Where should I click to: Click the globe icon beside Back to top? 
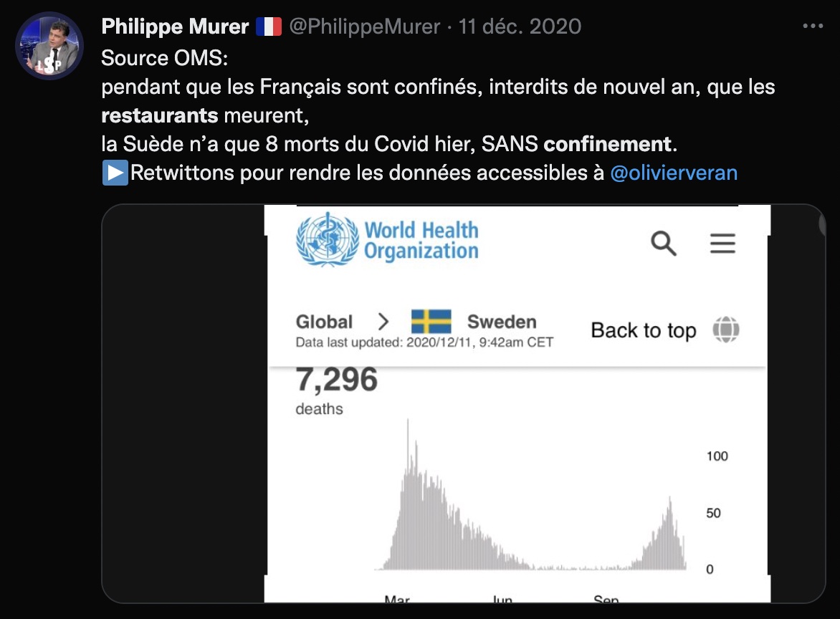point(725,330)
